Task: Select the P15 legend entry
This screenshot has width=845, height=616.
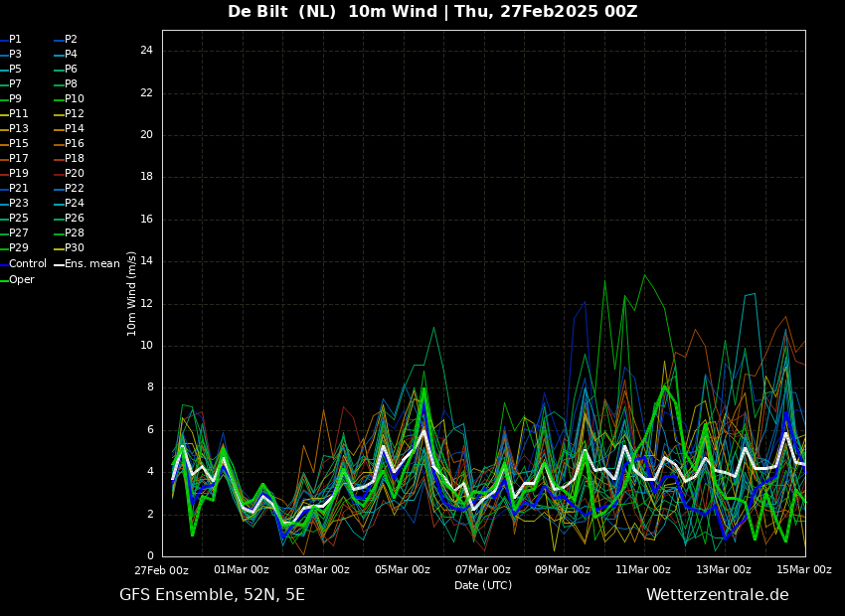Action: [x=18, y=144]
